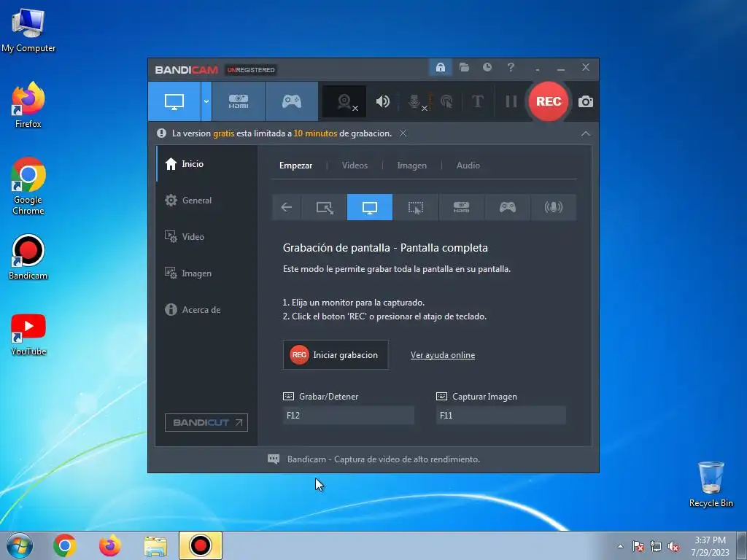
Task: Click the Action Center flag tray icon
Action: click(638, 547)
